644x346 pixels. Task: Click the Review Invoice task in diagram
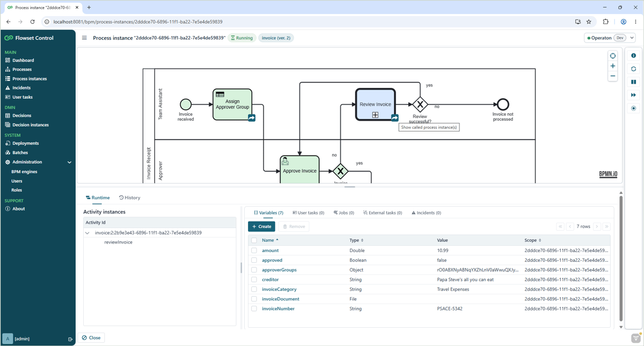coord(376,105)
